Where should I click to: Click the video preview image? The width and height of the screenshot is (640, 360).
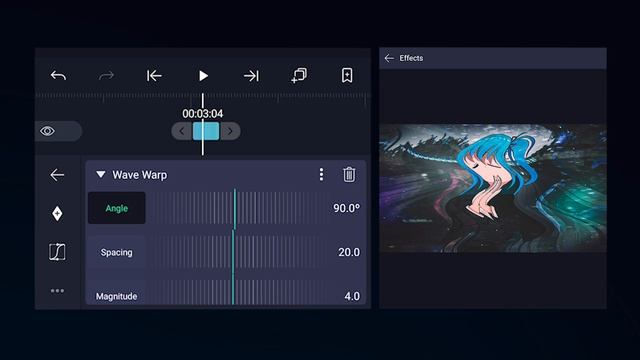click(x=493, y=188)
